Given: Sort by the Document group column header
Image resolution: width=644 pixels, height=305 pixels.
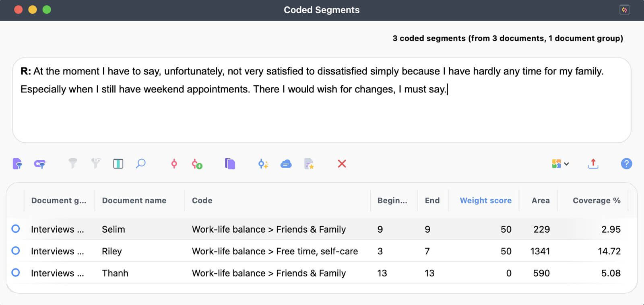Looking at the screenshot, I should 59,201.
